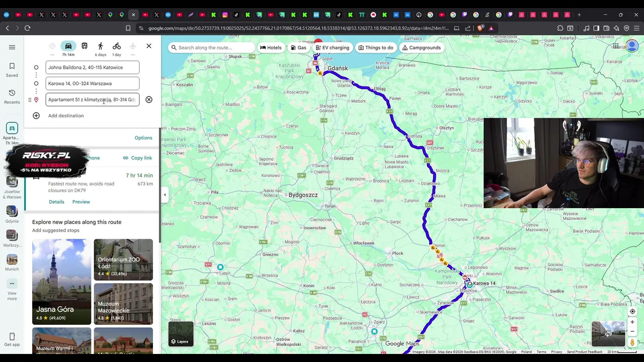Open Gdynia recent item in sidebar
Image resolution: width=644 pixels, height=362 pixels.
tap(12, 215)
